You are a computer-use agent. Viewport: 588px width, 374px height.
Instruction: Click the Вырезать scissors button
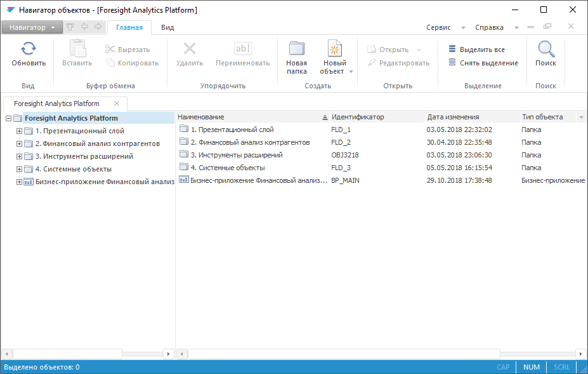(127, 49)
